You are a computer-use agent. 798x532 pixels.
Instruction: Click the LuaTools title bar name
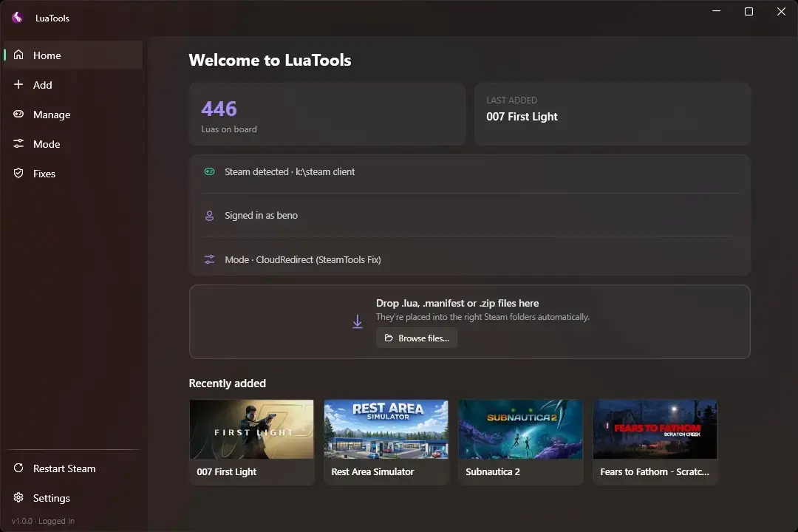coord(52,18)
